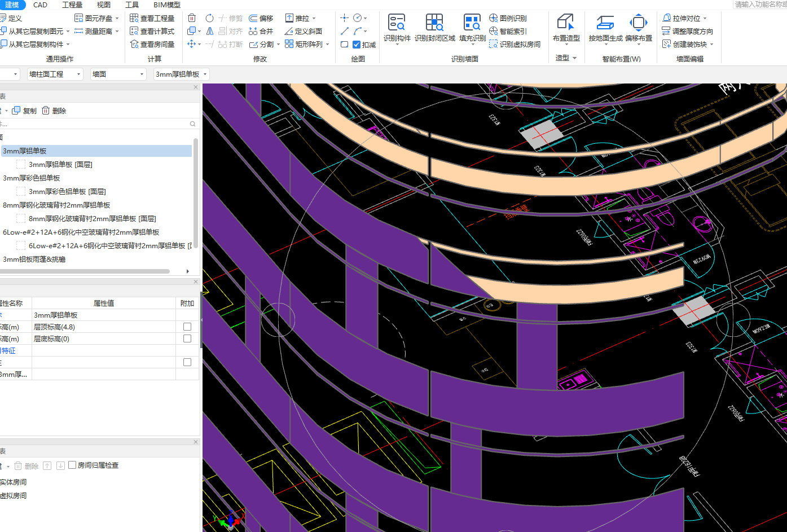Select 3mm厚彩色铝单板 in component tree

click(32, 178)
